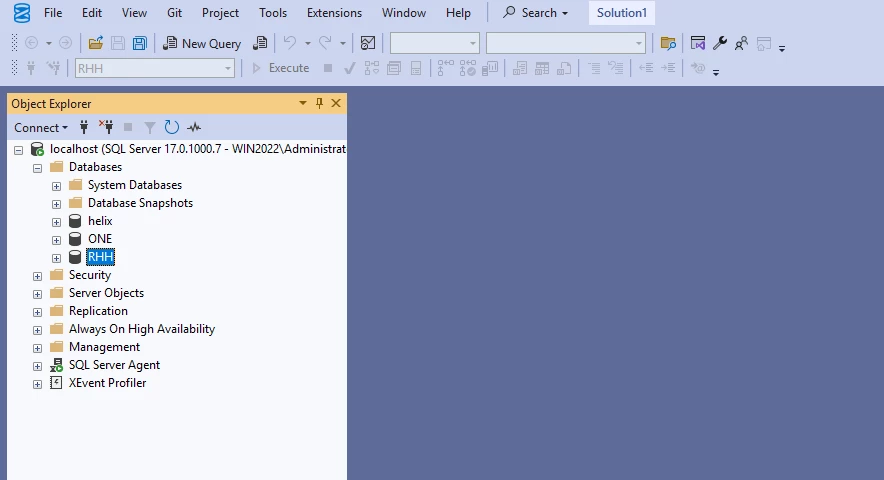Open the Connect dropdown in Object Explorer
This screenshot has width=884, height=480.
(41, 127)
